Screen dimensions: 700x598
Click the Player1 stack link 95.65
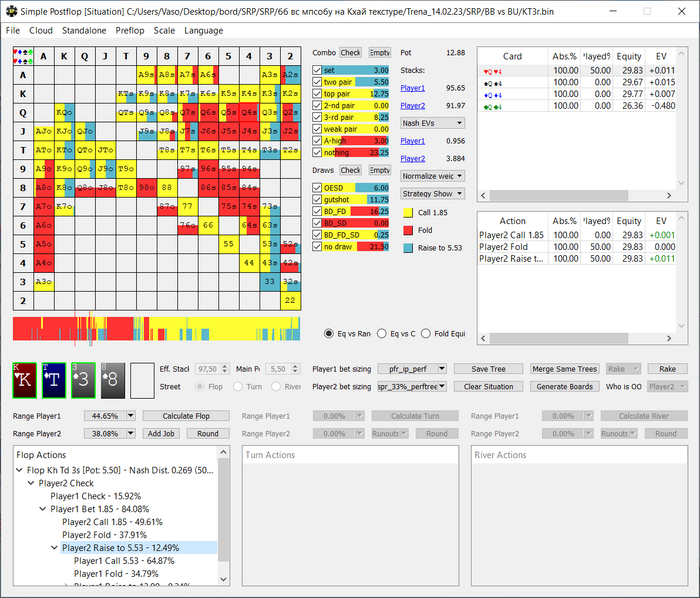(x=412, y=88)
